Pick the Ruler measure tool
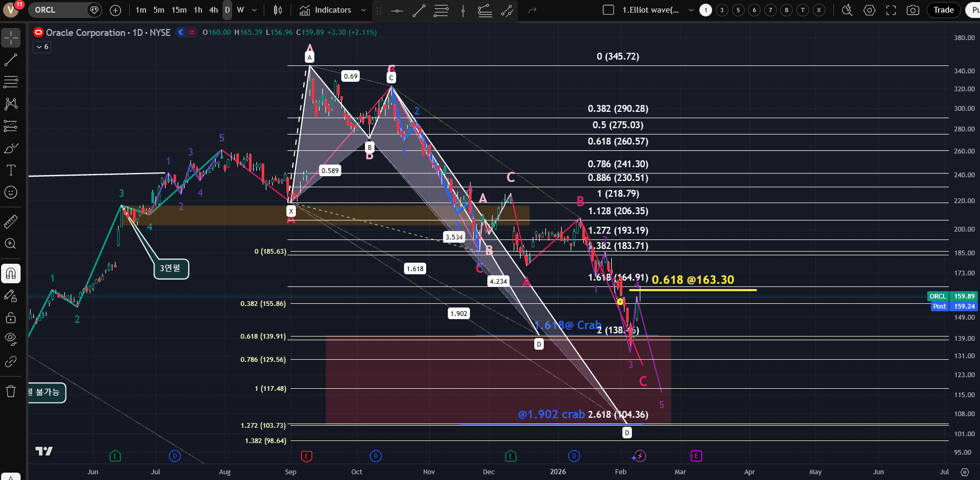980x480 pixels. tap(11, 222)
